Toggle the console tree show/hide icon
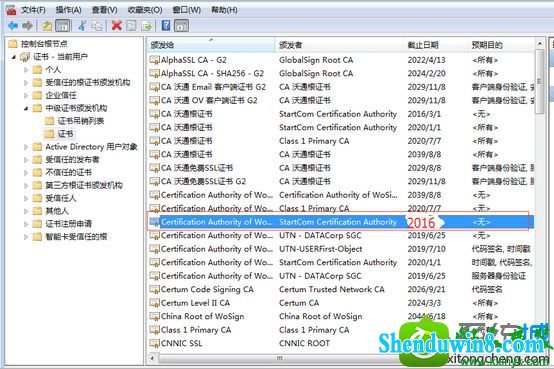The height and width of the screenshot is (369, 554). coord(63,25)
